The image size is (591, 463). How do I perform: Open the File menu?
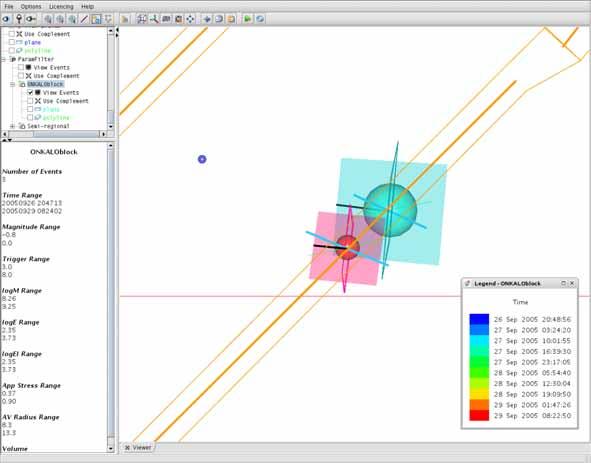[8, 6]
